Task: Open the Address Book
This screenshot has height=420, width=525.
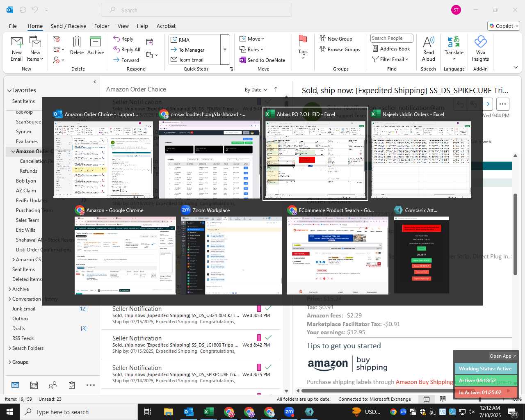Action: [391, 48]
